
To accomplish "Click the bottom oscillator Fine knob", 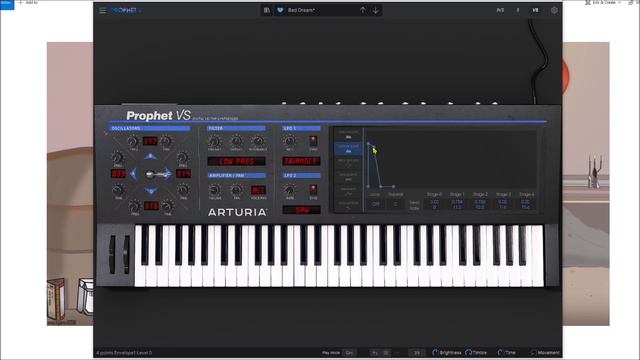I will pos(167,206).
